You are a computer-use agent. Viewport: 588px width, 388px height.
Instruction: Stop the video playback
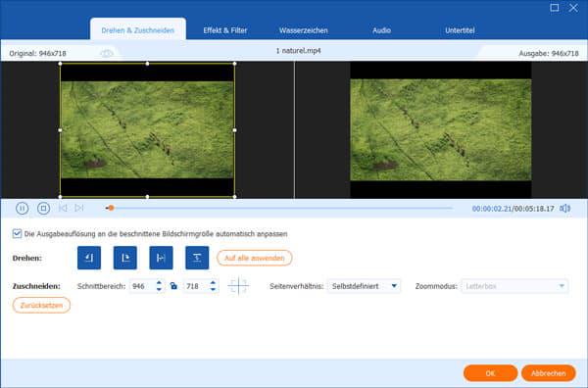(x=43, y=208)
